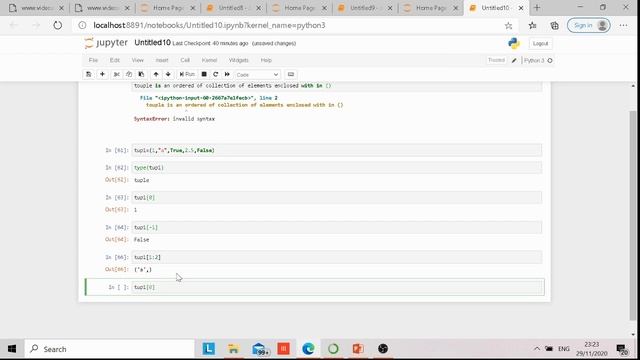Click the Python 3 kernel idle circle

(x=550, y=60)
